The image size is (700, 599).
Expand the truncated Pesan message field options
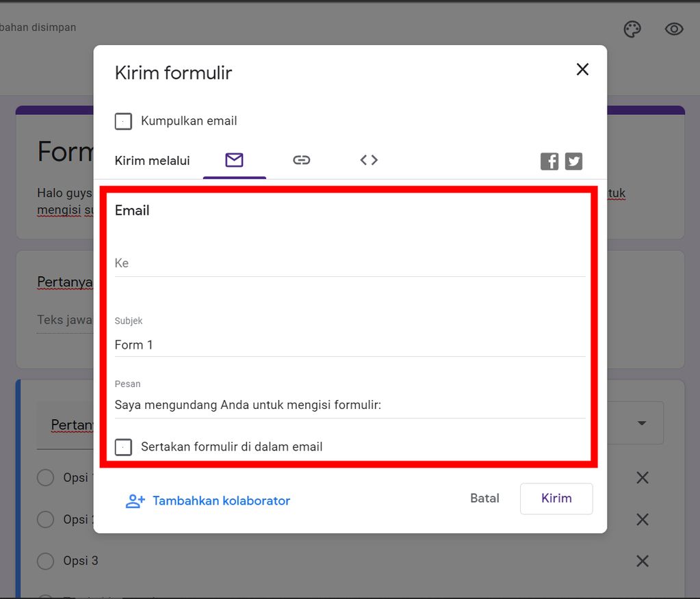[x=350, y=404]
